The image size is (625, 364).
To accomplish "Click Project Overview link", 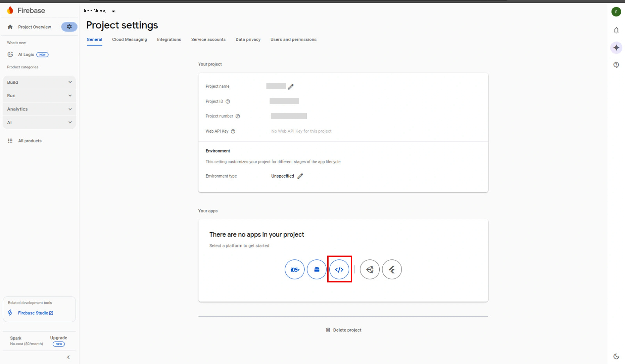I will coord(34,27).
